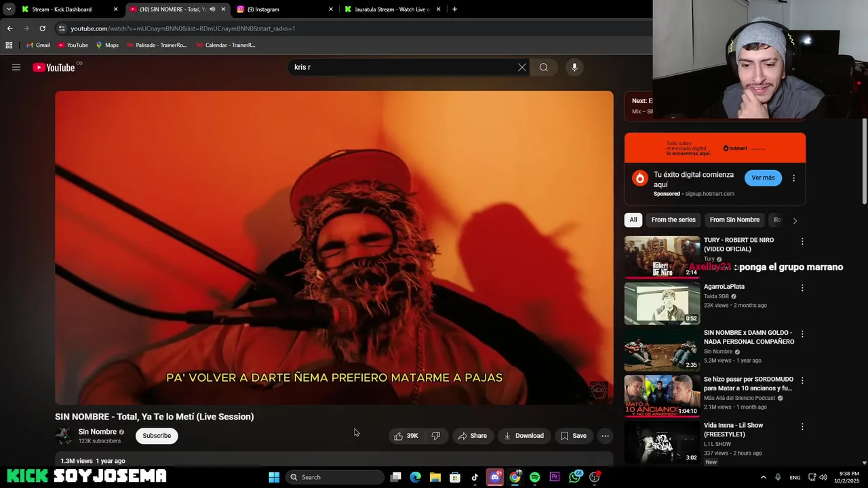Open options menu for AgarroLaPlata video
Image resolution: width=868 pixels, height=488 pixels.
click(802, 287)
